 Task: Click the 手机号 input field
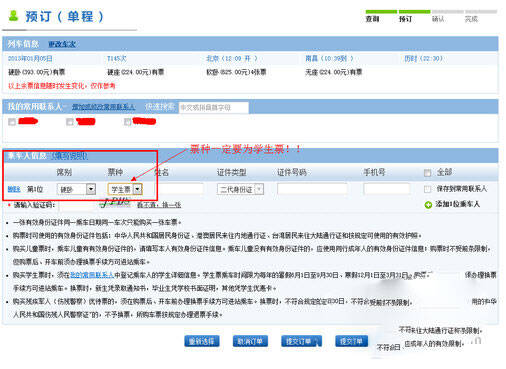click(387, 189)
